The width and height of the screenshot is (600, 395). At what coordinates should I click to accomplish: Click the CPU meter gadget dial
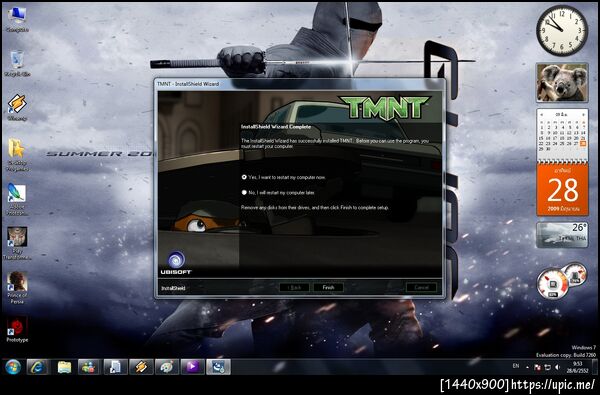553,284
